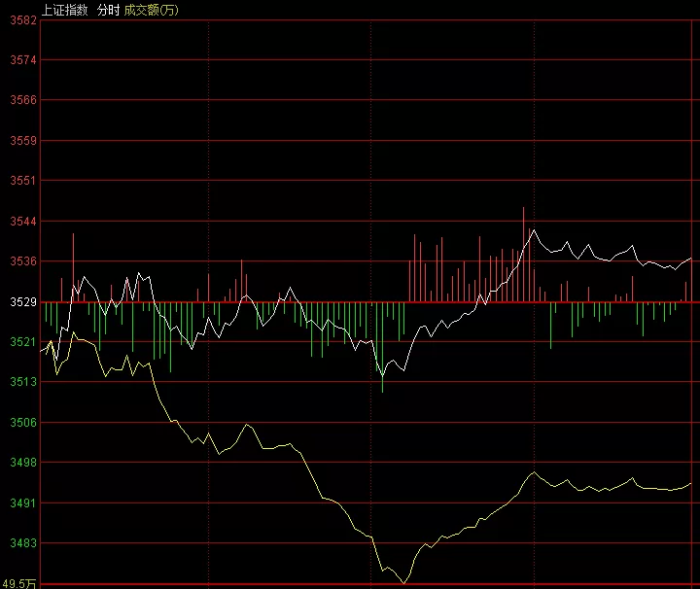Click the green 3521 axis value
Screen dimensions: 700x589
(x=23, y=342)
